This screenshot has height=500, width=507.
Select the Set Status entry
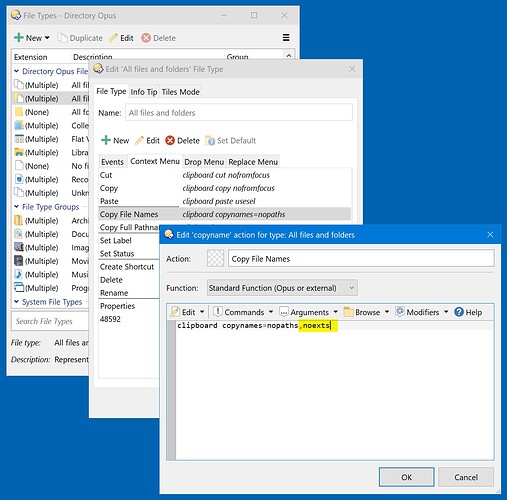pyautogui.click(x=129, y=253)
